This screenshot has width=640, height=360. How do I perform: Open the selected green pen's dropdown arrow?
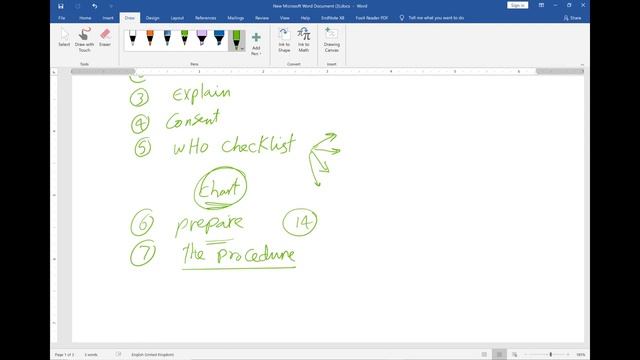(x=242, y=49)
